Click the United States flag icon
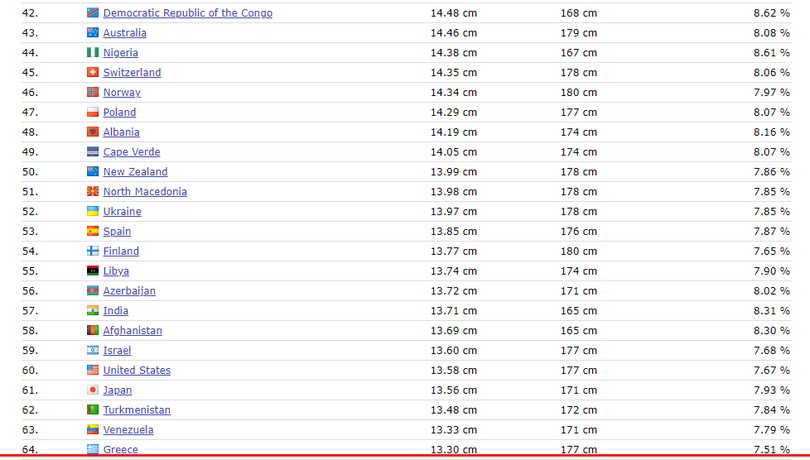 (x=93, y=370)
